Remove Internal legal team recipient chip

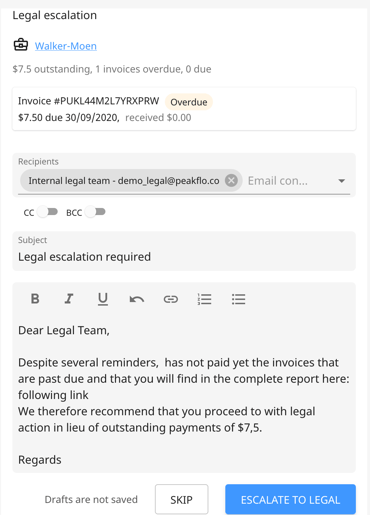click(x=231, y=180)
